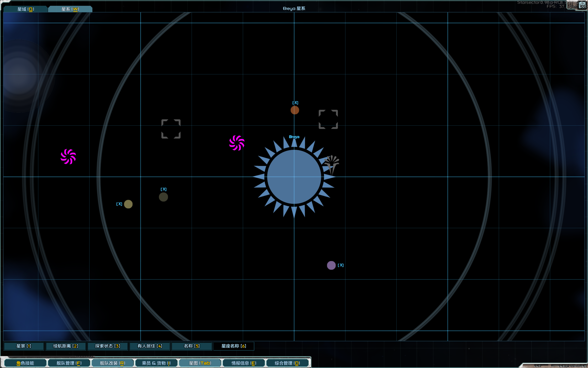Click the orange planet above the star
Image resolution: width=588 pixels, height=368 pixels.
coord(295,110)
